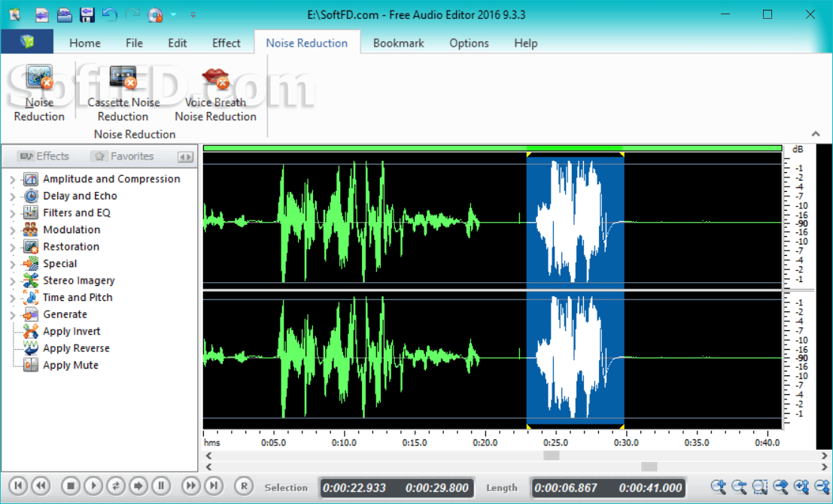The width and height of the screenshot is (833, 504).
Task: Pause playback
Action: 161,485
